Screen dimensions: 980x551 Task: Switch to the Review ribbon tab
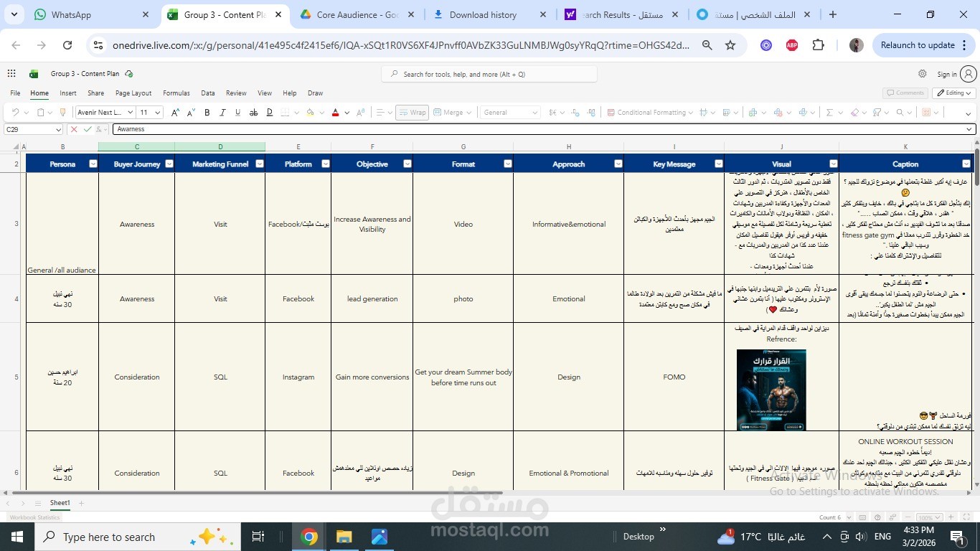[236, 93]
